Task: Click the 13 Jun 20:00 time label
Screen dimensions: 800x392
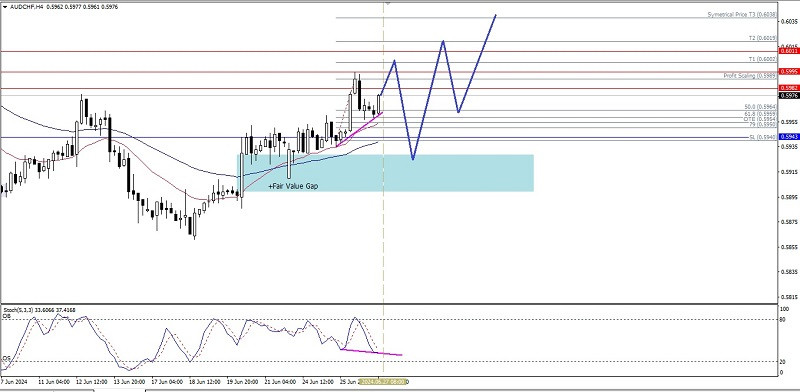Action: pos(129,381)
